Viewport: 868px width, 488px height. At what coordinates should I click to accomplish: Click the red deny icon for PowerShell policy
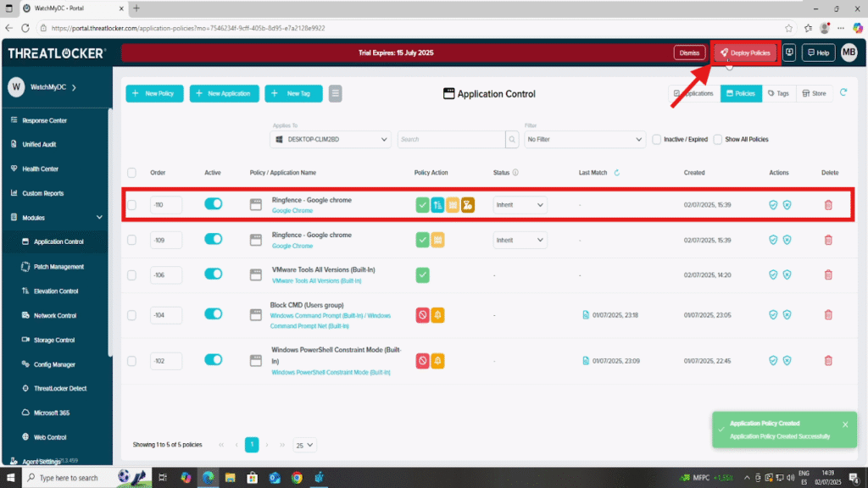click(422, 361)
